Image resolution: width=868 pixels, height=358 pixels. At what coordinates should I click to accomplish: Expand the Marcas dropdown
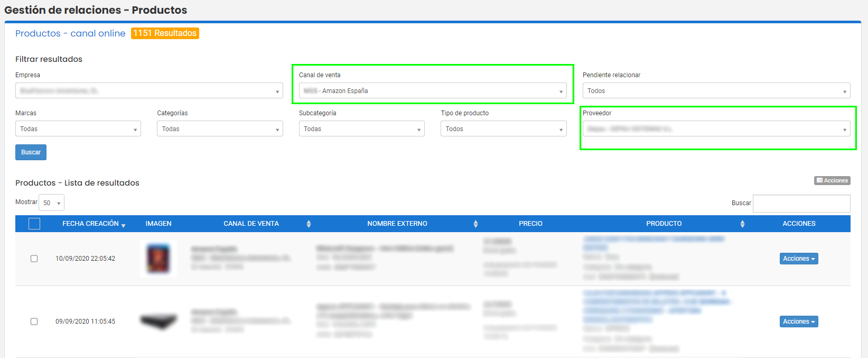[78, 129]
